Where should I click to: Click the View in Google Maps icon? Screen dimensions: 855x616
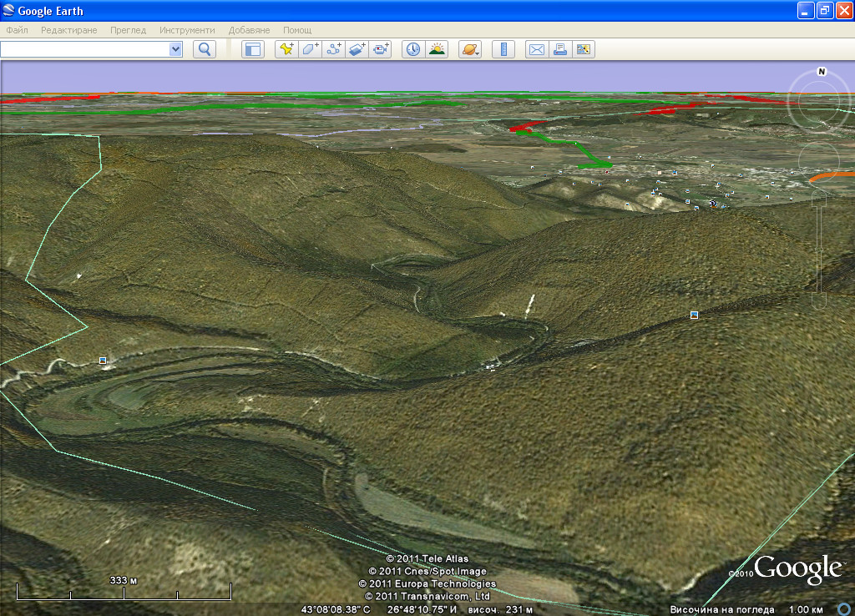(583, 49)
